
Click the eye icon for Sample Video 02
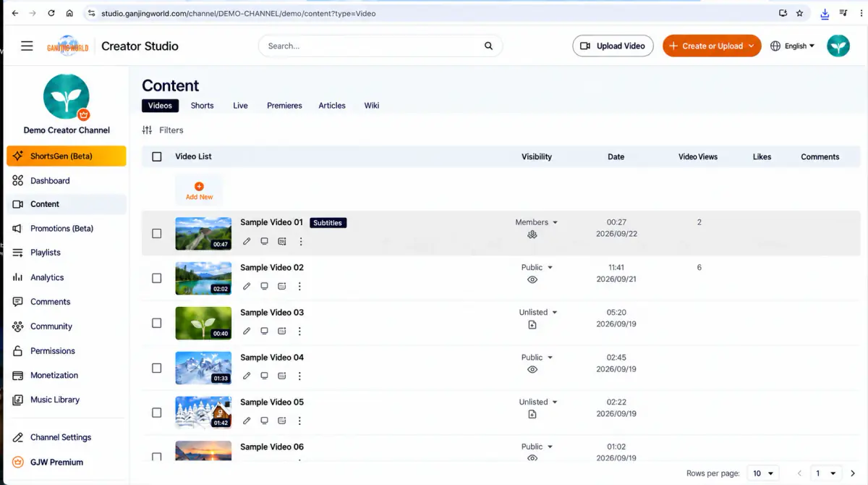(532, 279)
